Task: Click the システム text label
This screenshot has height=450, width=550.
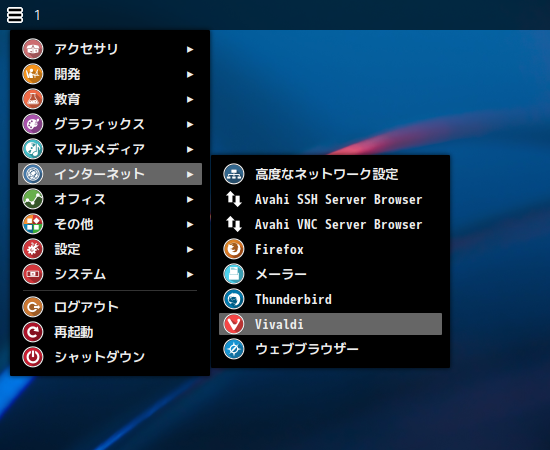Action: [80, 274]
